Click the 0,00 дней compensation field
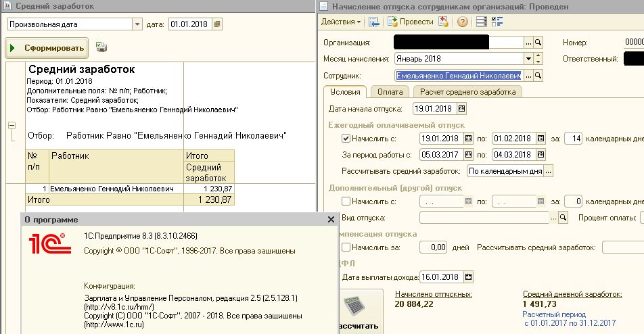The height and width of the screenshot is (334, 644). 434,247
